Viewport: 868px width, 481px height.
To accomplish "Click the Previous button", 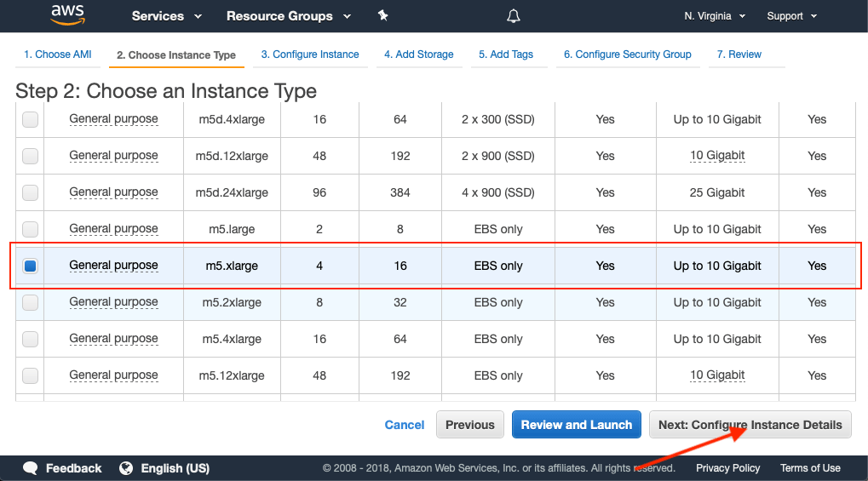I will click(470, 425).
